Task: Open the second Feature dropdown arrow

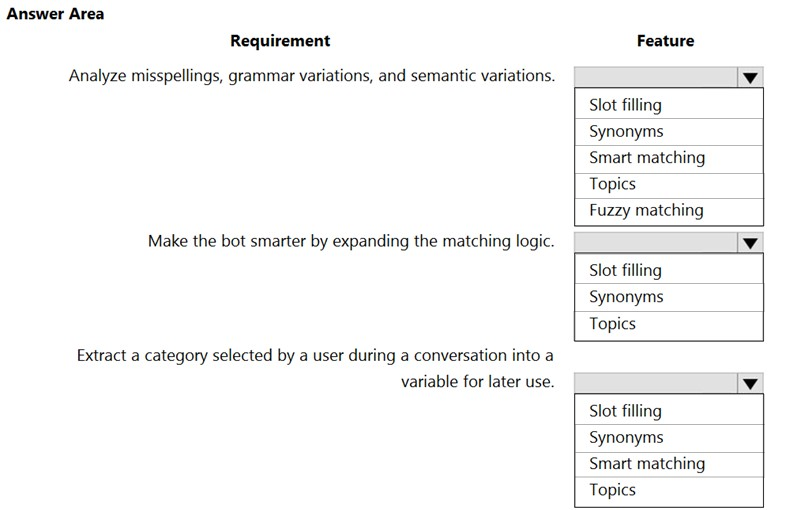Action: point(750,243)
